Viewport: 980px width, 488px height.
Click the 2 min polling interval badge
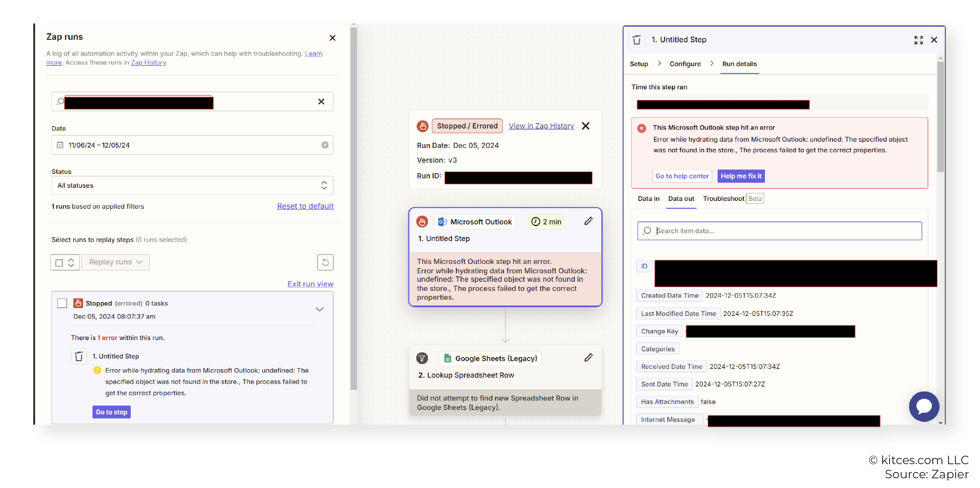[546, 222]
